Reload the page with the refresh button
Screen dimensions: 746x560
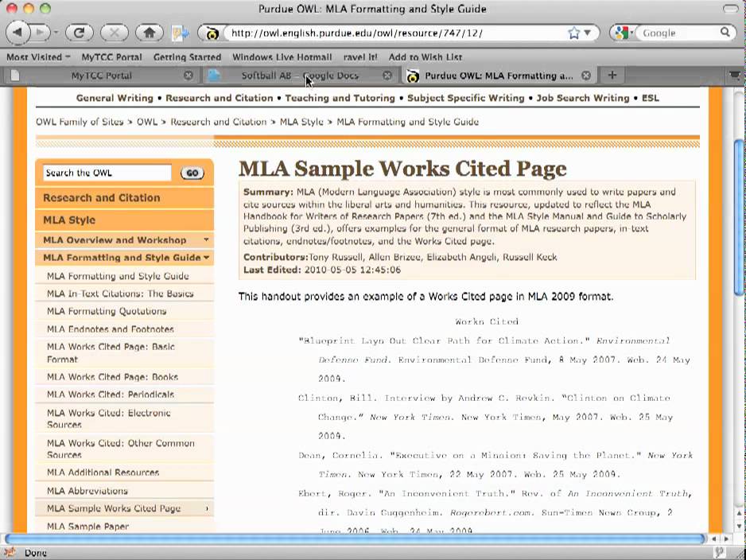(80, 33)
